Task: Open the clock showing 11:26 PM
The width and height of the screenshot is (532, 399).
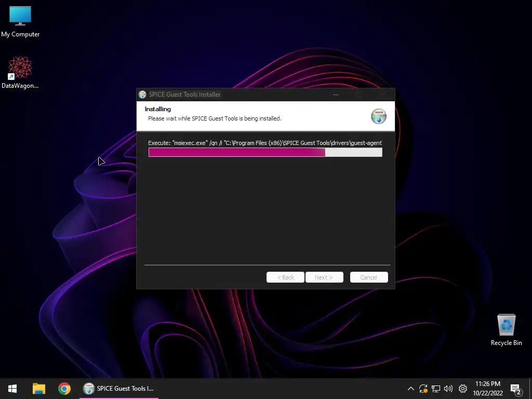Action: tap(487, 389)
